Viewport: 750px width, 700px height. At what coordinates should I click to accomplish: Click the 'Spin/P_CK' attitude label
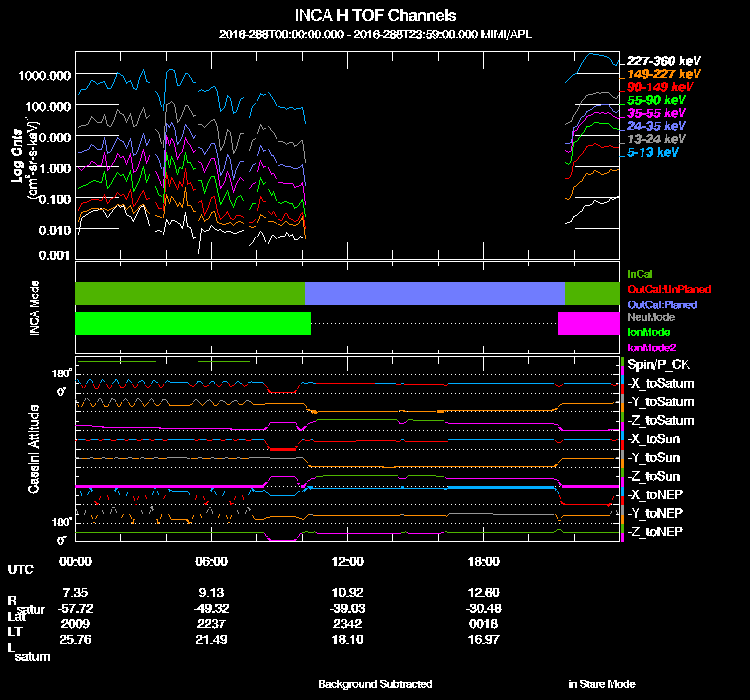tap(658, 365)
